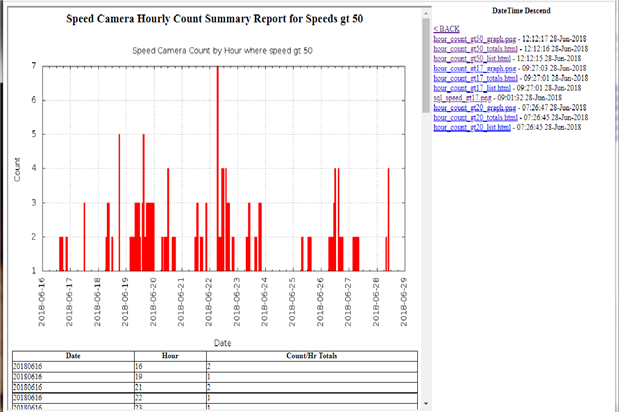Open hour_count_gt17_graph.png link
The image size is (619, 412).
pos(475,68)
